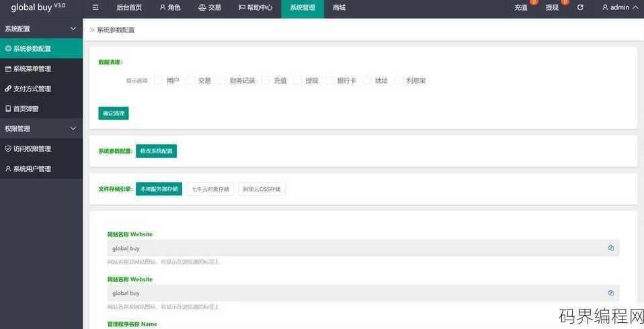Open 系统参数配置 in sidebar
The image size is (644, 329).
tap(41, 48)
